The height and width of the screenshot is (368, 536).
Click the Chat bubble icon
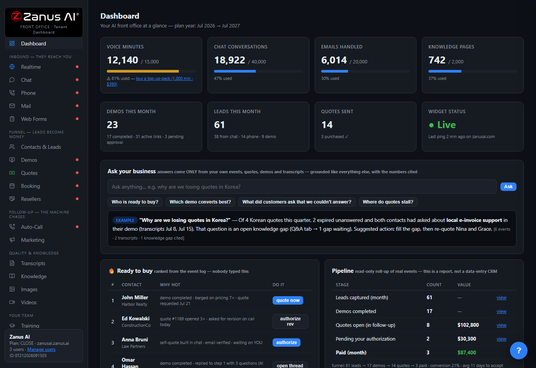coord(12,80)
